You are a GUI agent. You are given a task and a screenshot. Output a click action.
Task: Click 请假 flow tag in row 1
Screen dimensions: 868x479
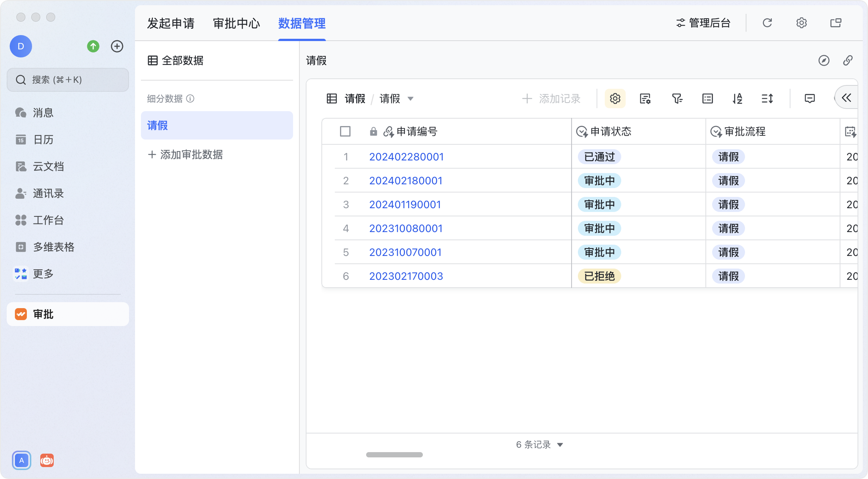pos(729,157)
